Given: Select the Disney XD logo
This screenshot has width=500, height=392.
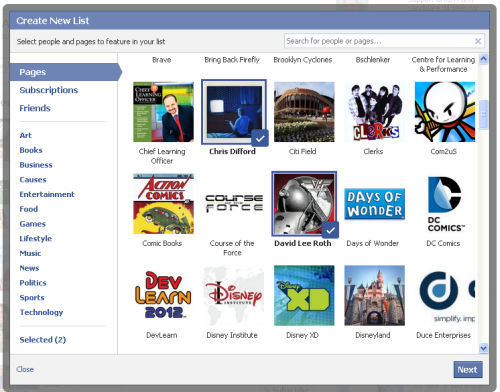Looking at the screenshot, I should (x=304, y=295).
